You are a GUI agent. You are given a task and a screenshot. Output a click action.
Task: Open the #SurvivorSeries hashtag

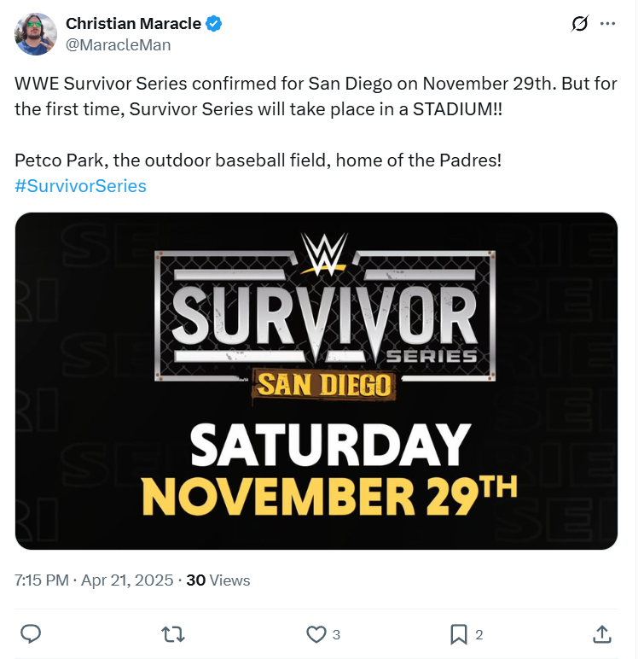click(80, 185)
